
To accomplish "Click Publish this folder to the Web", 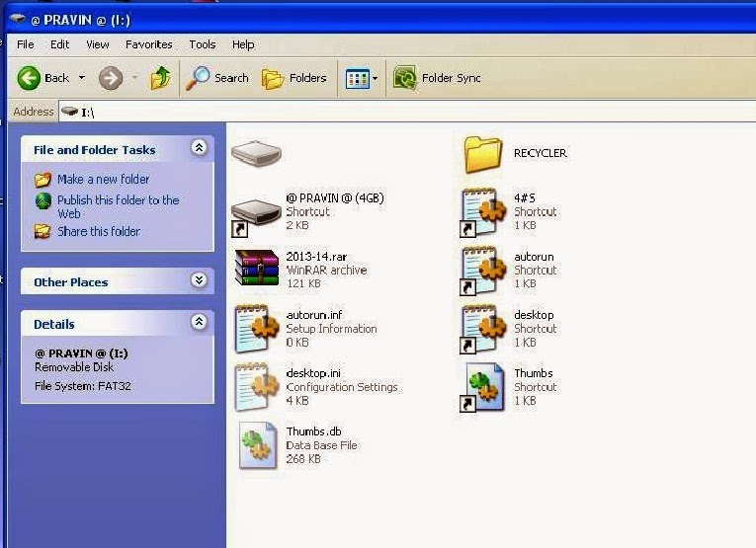I will pyautogui.click(x=119, y=206).
